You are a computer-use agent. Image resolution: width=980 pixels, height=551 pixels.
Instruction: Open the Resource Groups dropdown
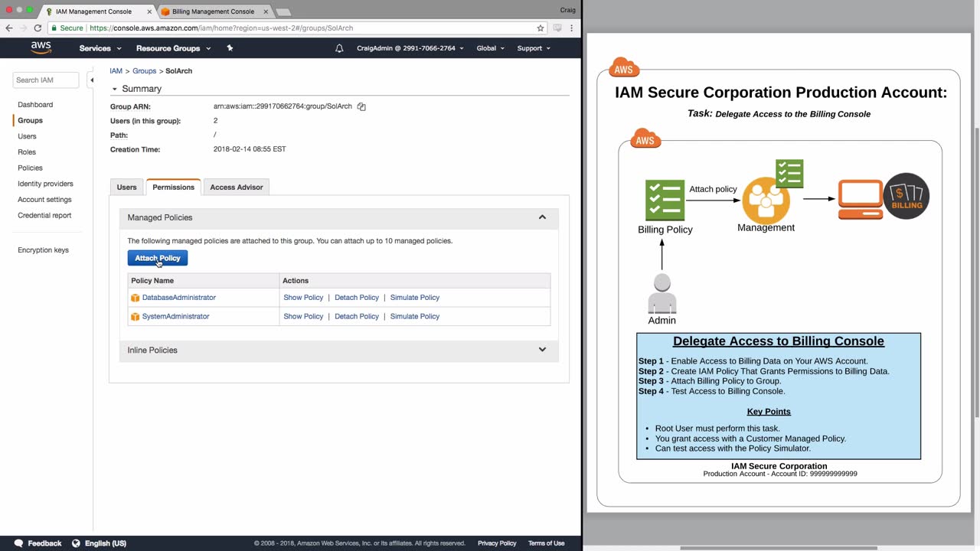click(173, 48)
